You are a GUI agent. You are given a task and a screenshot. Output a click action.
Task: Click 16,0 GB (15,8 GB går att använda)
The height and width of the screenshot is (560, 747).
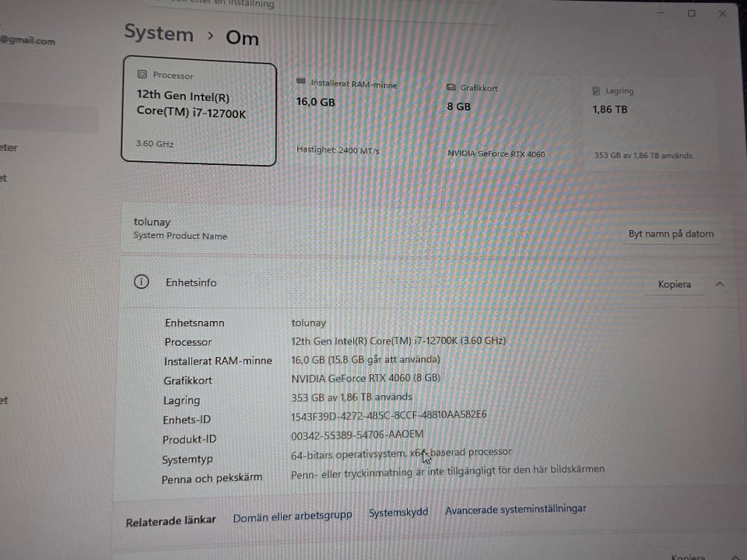point(366,359)
